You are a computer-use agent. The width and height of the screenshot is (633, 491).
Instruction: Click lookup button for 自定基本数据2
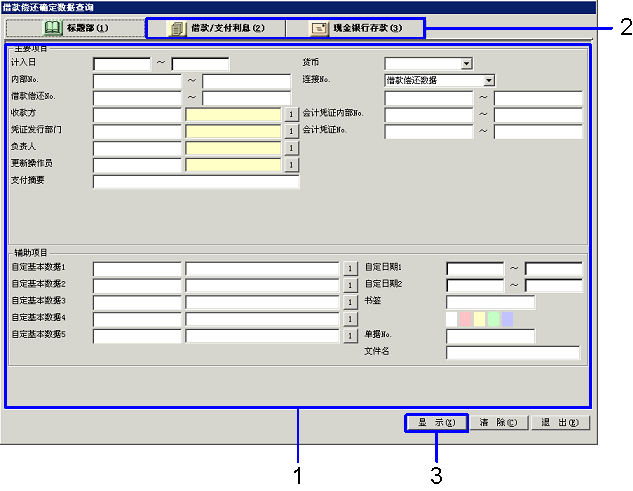pyautogui.click(x=350, y=285)
